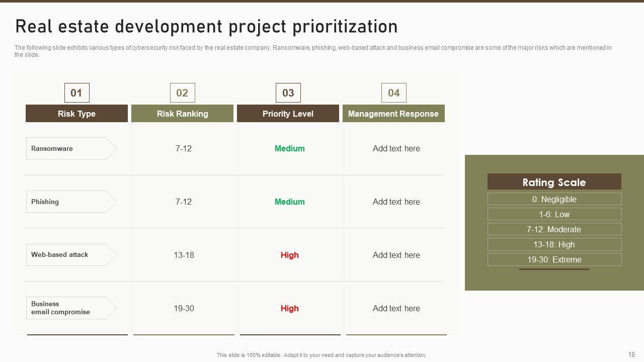Select red 'High' for Business email compromise
The width and height of the screenshot is (644, 362).
click(x=289, y=308)
